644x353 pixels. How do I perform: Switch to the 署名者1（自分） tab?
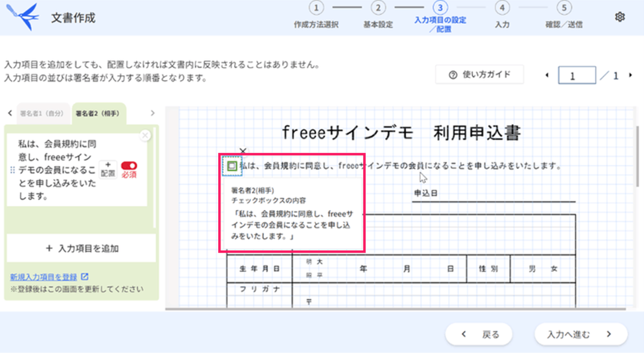(42, 113)
